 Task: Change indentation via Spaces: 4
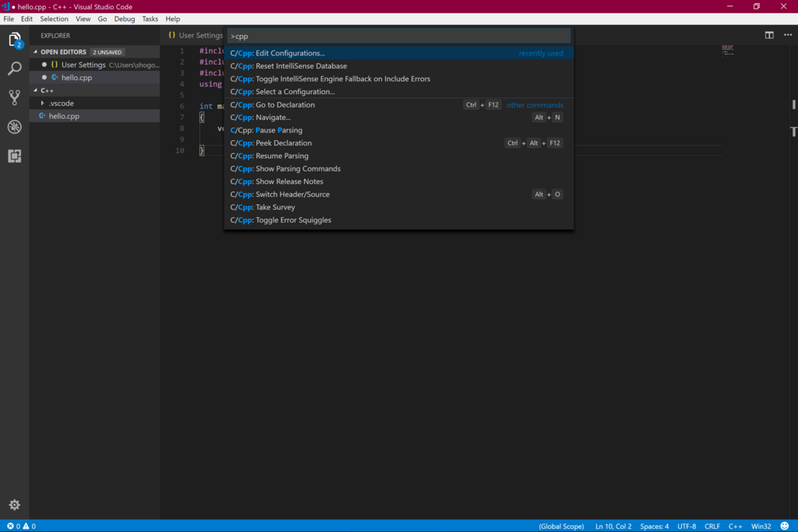tap(655, 526)
